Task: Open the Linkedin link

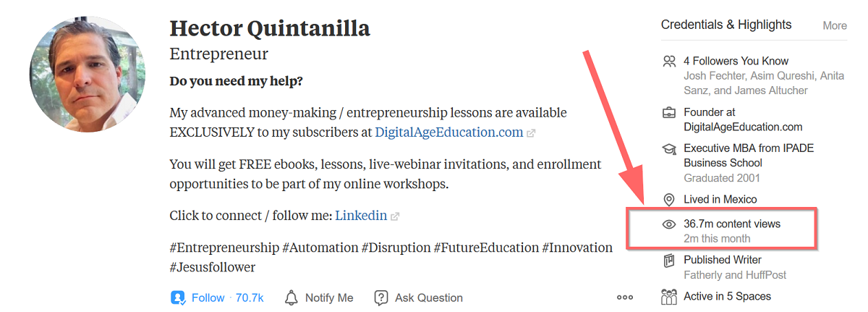Action: click(361, 216)
